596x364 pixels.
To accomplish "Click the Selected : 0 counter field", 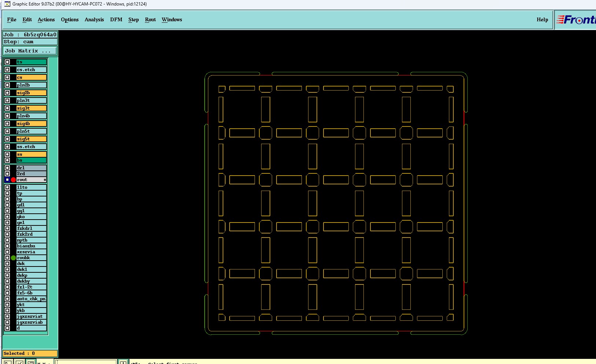I will click(x=30, y=353).
